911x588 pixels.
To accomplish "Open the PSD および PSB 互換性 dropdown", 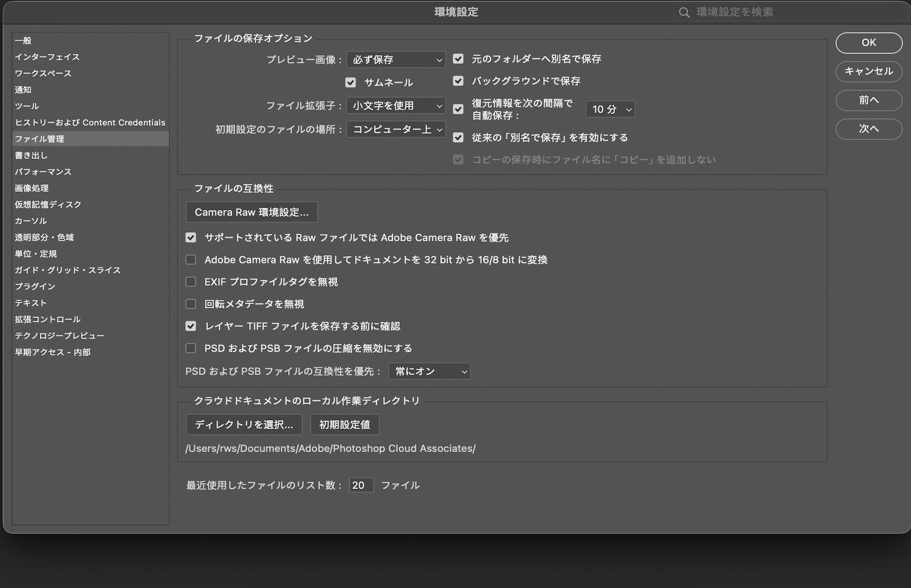I will point(429,371).
